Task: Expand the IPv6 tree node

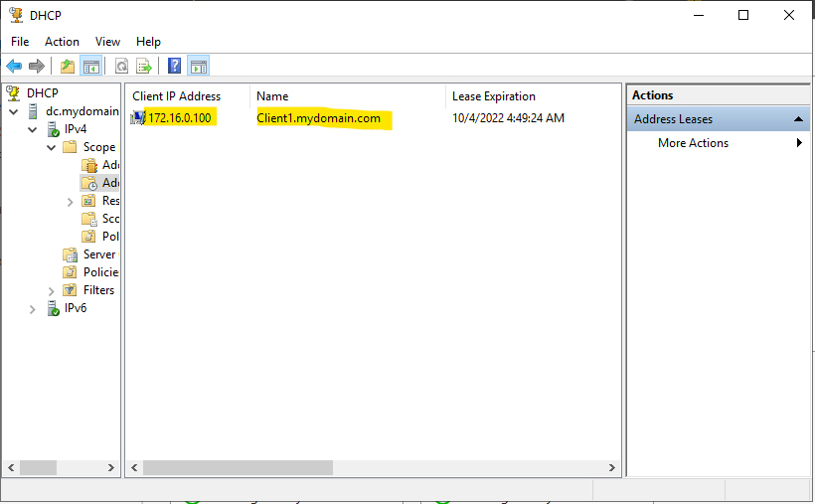Action: click(x=34, y=308)
